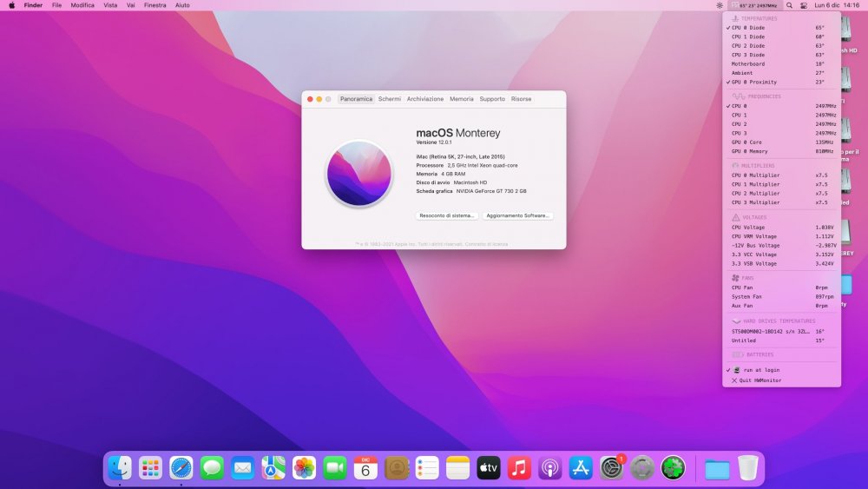
Task: Check CPU 1 Diode temperature
Action: pyautogui.click(x=781, y=36)
